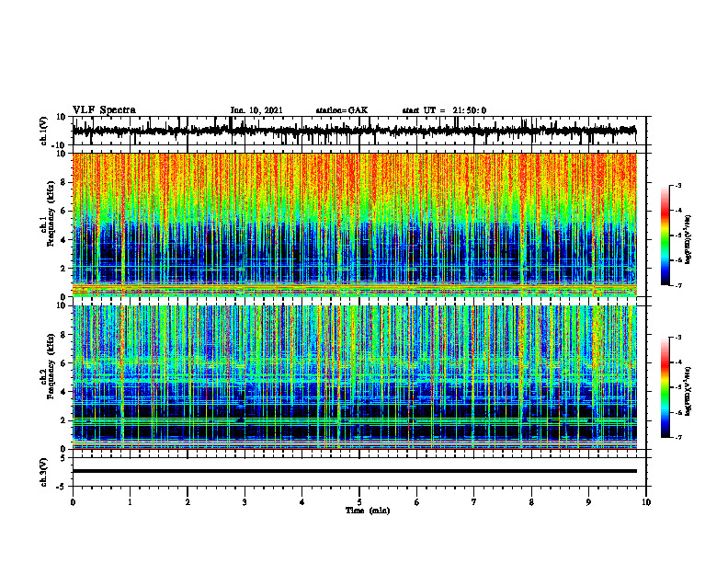Click the station=GAK label
This screenshot has height=563, width=728.
tap(342, 110)
